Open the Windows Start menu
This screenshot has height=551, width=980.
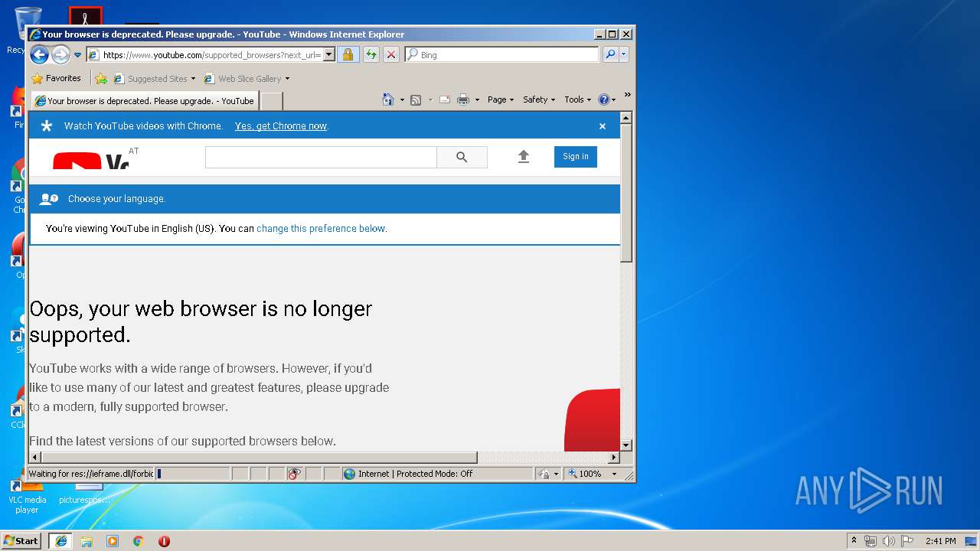[x=21, y=541]
